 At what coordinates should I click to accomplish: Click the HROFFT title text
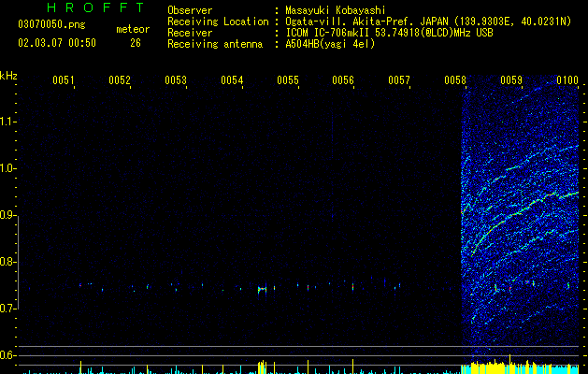(95, 7)
